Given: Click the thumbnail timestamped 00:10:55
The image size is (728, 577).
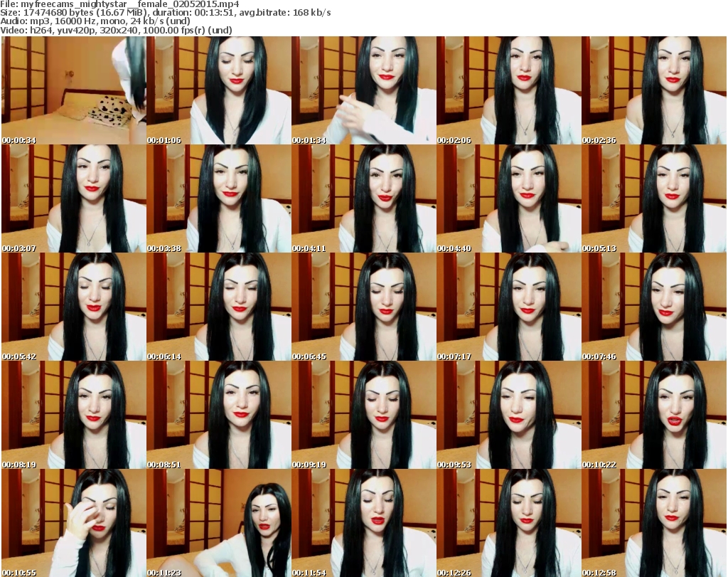Looking at the screenshot, I should pyautogui.click(x=74, y=523).
